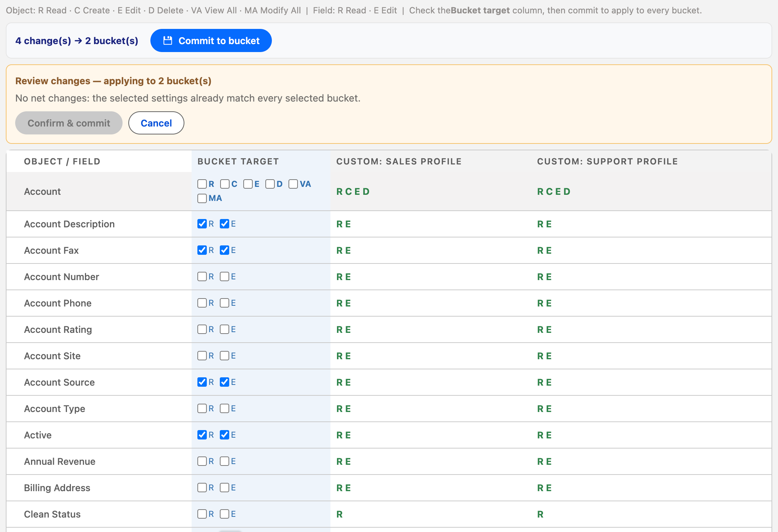Click the Custom: Support Profile column header
The image size is (778, 532).
click(x=607, y=162)
